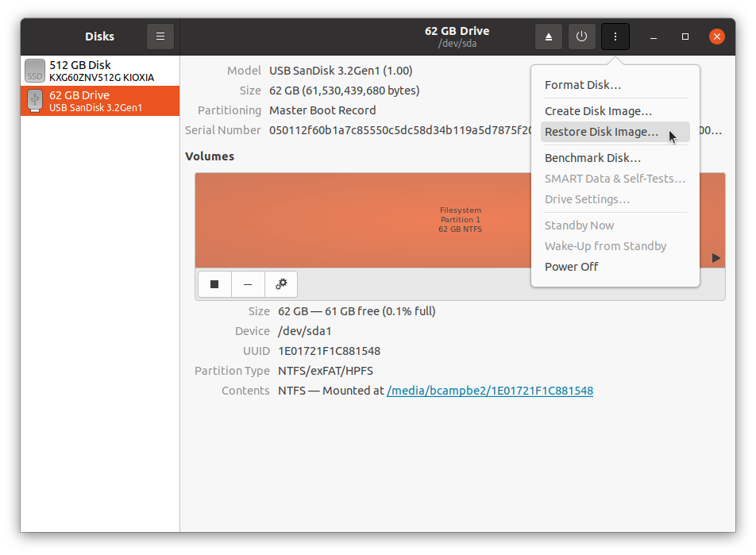Choose Create Disk Image… menu entry
The height and width of the screenshot is (555, 756).
pos(615,111)
